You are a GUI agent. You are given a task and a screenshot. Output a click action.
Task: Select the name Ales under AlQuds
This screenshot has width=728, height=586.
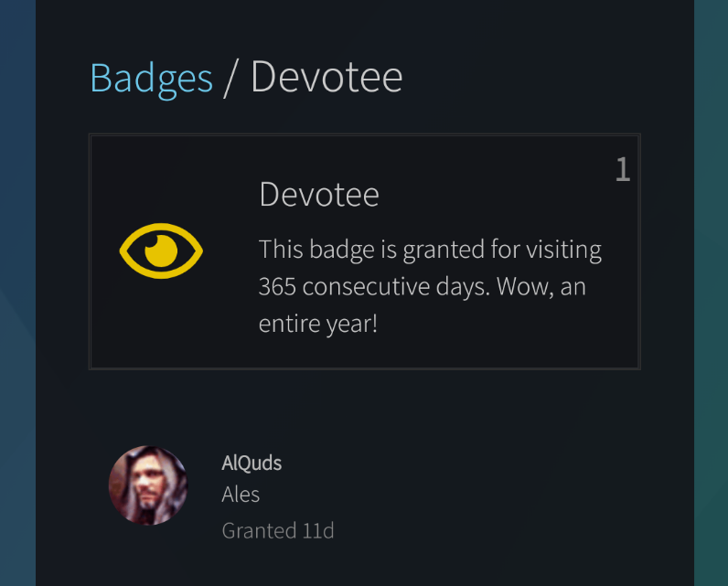click(x=241, y=495)
